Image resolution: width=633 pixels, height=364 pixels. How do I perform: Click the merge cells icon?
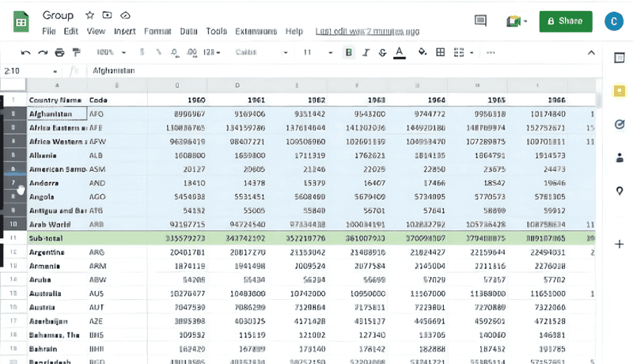pyautogui.click(x=459, y=52)
